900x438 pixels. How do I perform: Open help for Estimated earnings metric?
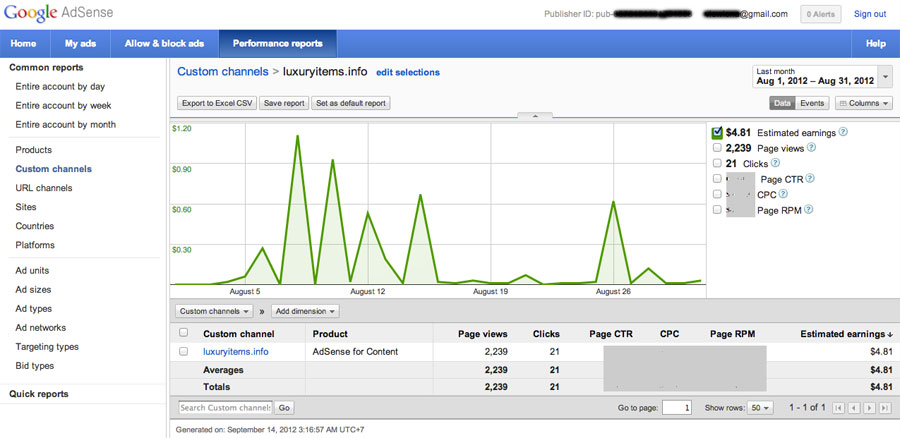(843, 132)
